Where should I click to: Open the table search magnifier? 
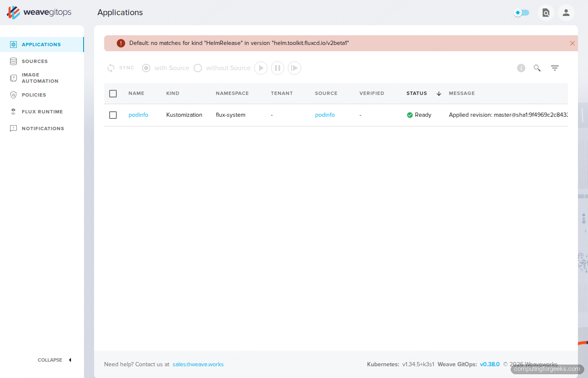coord(537,68)
